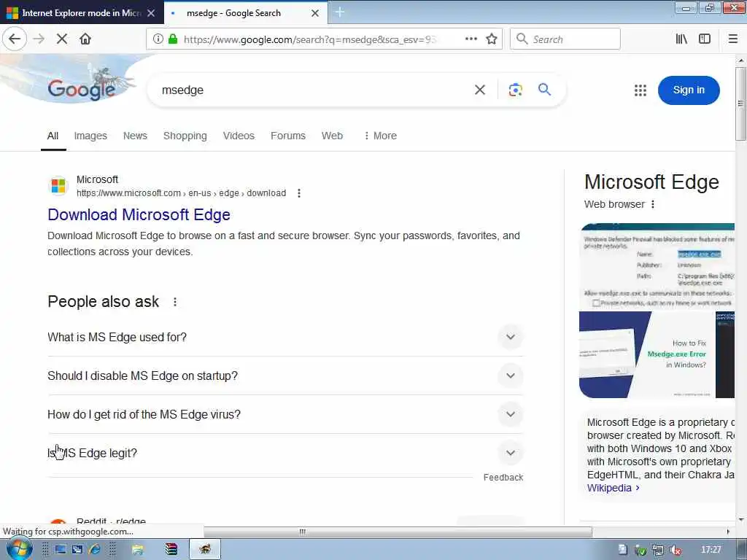Search by image with the camera icon
The image size is (747, 560).
click(x=516, y=90)
